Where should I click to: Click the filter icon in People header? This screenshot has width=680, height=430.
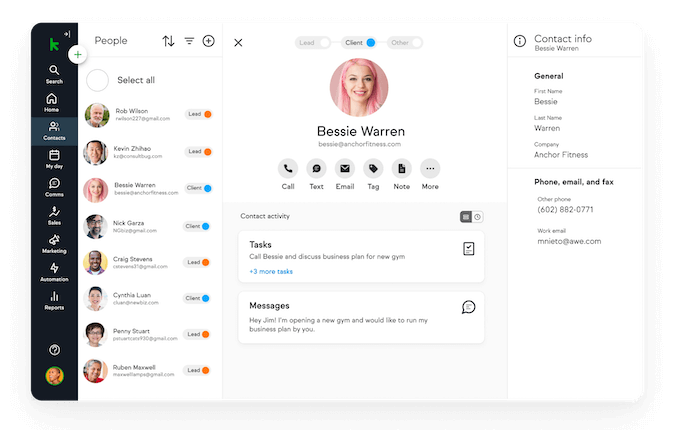(189, 41)
